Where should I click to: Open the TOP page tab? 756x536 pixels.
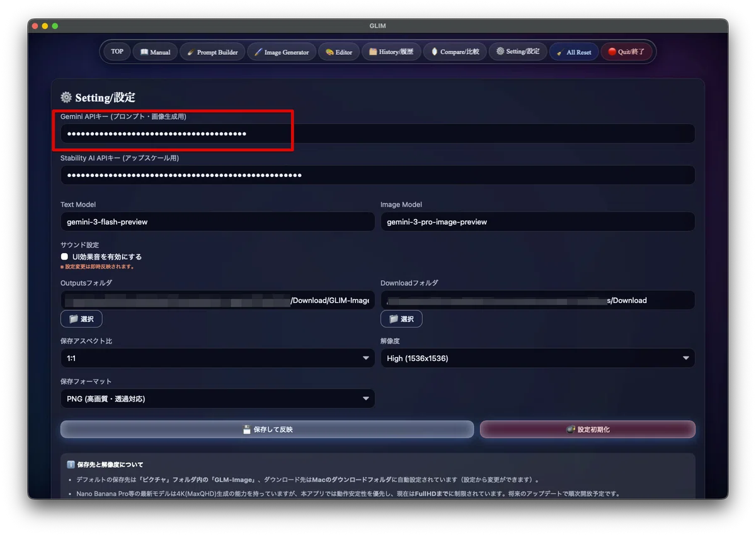[x=117, y=52]
